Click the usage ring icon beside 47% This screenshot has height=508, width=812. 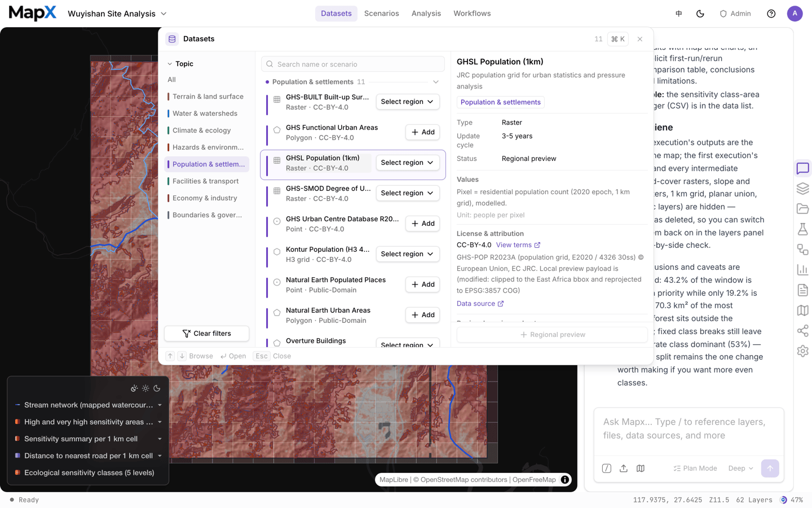point(783,500)
